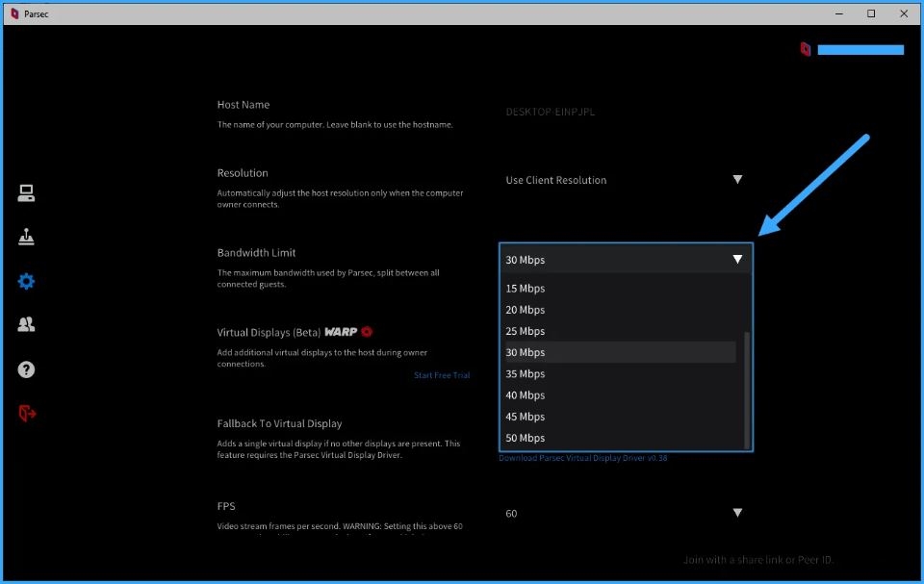Click the bandwidth list scrollbar
Image resolution: width=924 pixels, height=584 pixels.
point(747,390)
